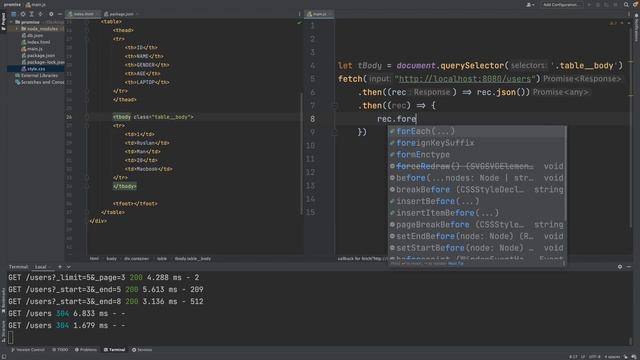Screen dimensions: 640x360
Task: Open TODO tool window
Action: [x=60, y=350]
